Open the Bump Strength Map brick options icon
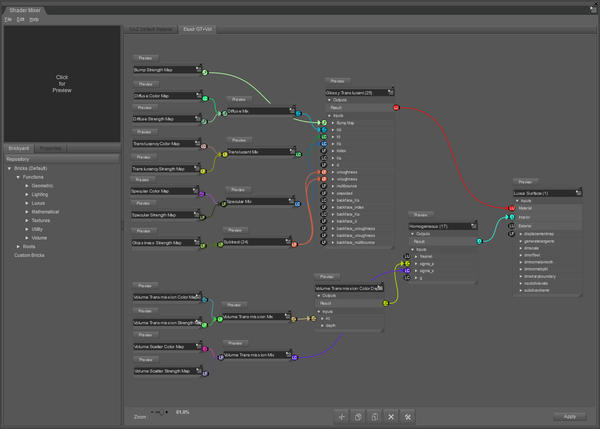Viewport: 600px width, 429px height. click(x=199, y=69)
